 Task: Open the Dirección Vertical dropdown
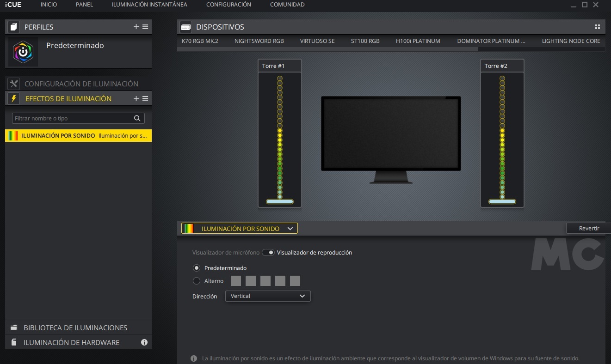click(267, 296)
